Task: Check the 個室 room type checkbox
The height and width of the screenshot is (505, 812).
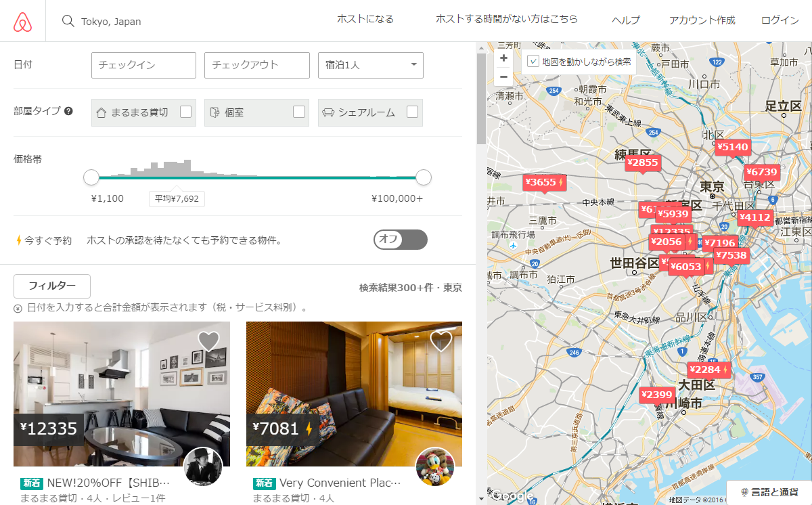Action: (x=299, y=112)
